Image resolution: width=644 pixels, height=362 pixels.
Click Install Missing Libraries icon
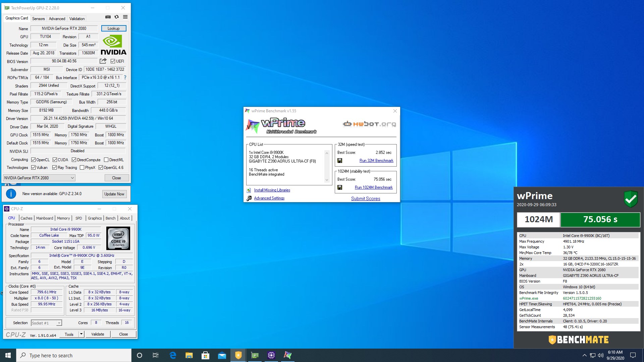point(249,190)
